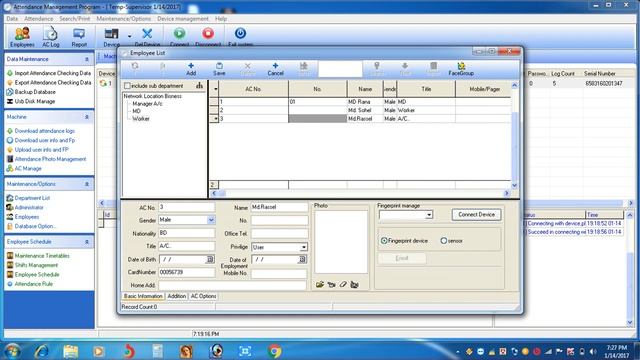Switch to the Basic Information tab
Screen dimensions: 640x360
tap(143, 296)
